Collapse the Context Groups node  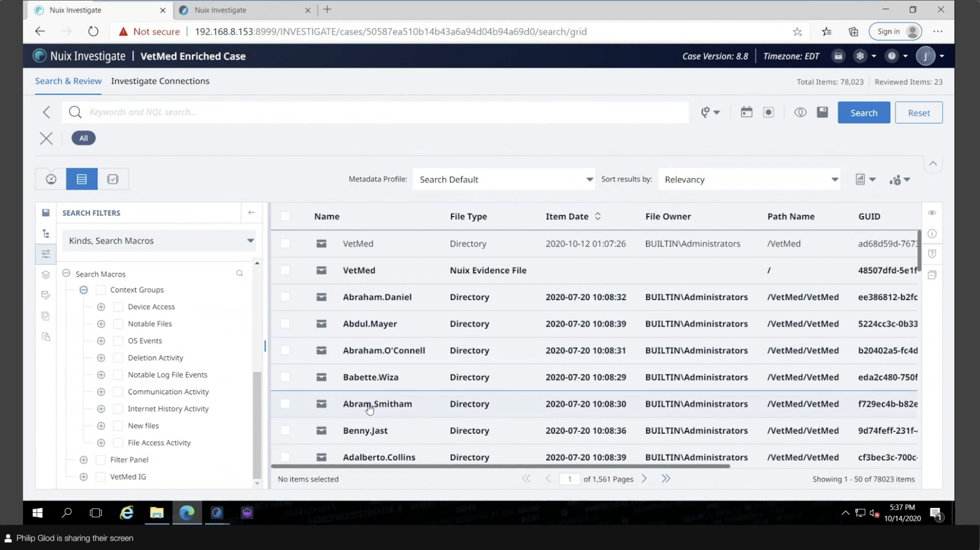tap(84, 290)
